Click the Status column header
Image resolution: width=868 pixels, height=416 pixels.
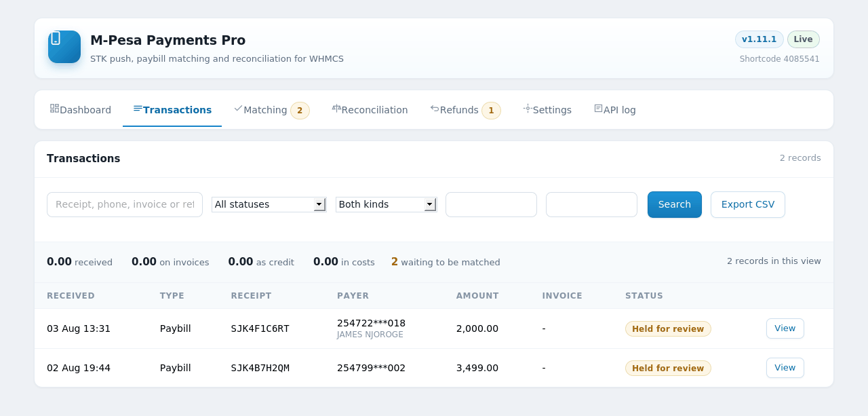(644, 296)
